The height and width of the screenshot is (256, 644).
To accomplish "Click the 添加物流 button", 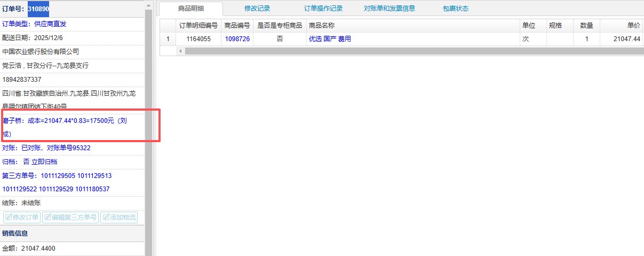I will (x=119, y=218).
